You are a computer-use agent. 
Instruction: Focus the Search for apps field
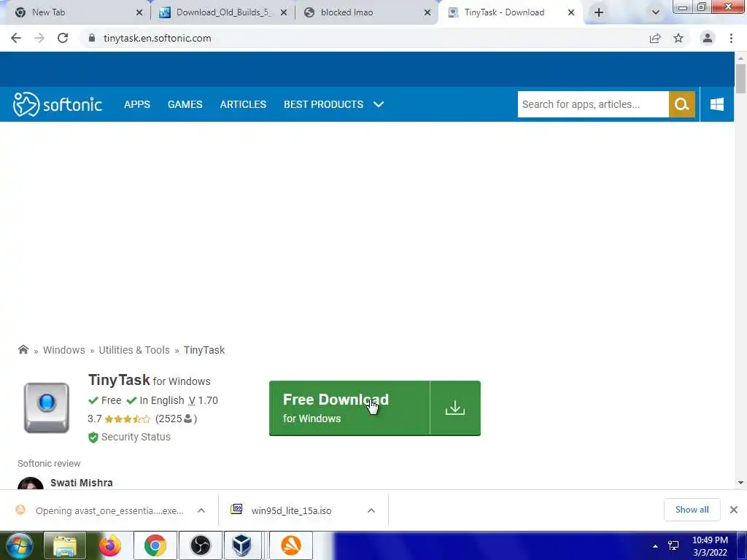593,104
